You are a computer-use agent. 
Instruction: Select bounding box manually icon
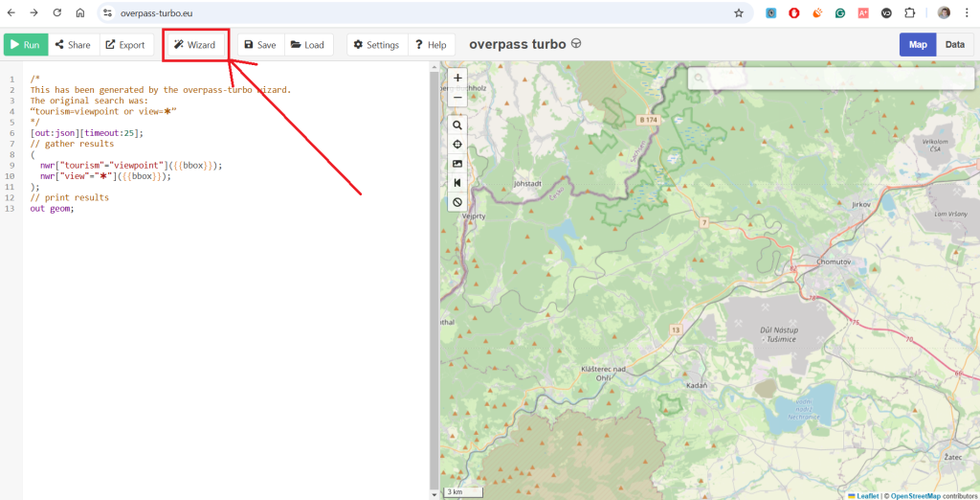coord(457,164)
